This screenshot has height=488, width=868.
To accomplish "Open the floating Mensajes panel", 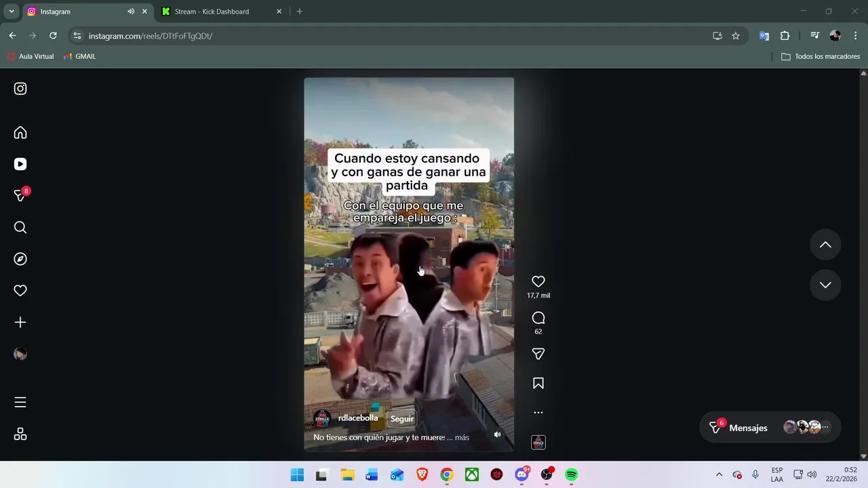I will click(x=770, y=428).
